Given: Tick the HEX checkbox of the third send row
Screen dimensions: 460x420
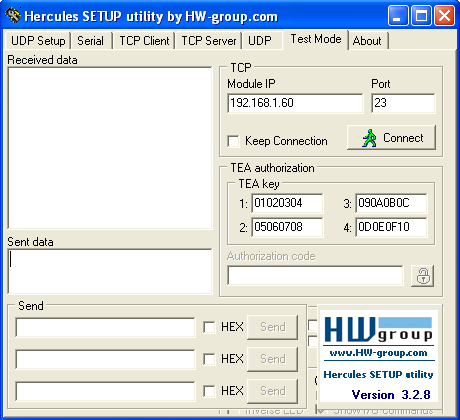Looking at the screenshot, I should pos(209,391).
